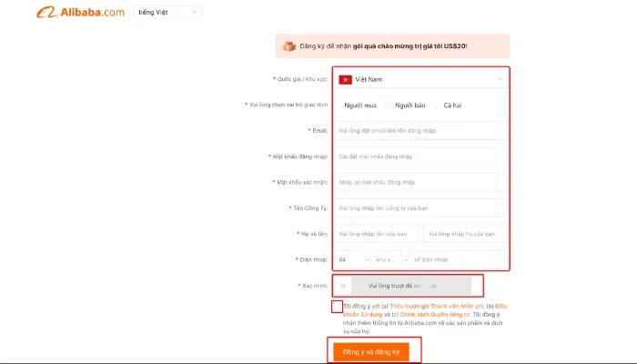Click the Vietnam flag icon
Viewport: 637px width, 364px height.
[x=345, y=80]
